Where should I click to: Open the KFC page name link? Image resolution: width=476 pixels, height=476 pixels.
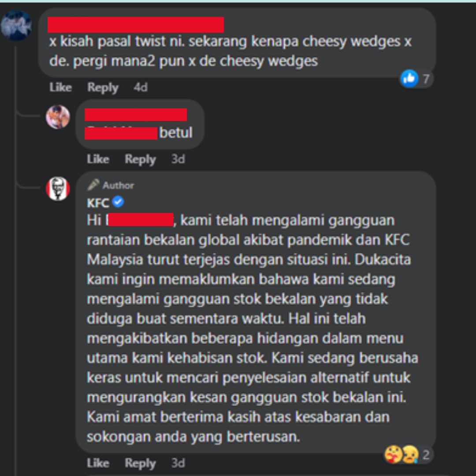point(98,203)
